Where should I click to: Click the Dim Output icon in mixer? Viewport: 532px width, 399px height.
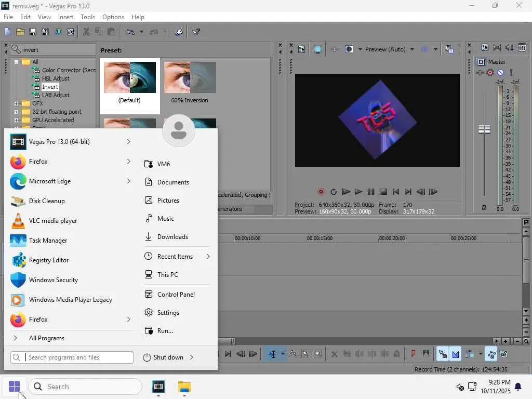510,48
